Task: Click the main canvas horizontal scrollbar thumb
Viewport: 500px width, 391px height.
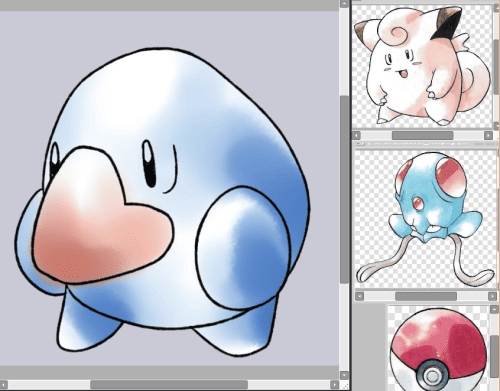Action: click(x=169, y=385)
